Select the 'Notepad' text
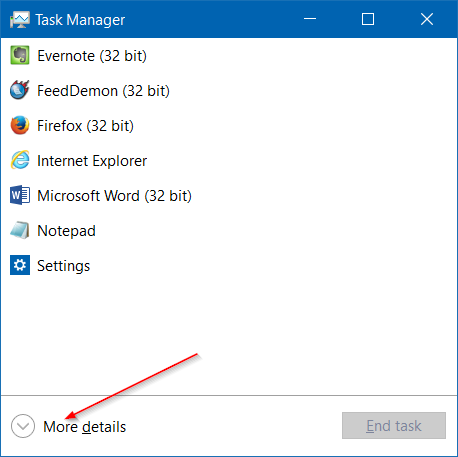The image size is (458, 457). (x=66, y=231)
